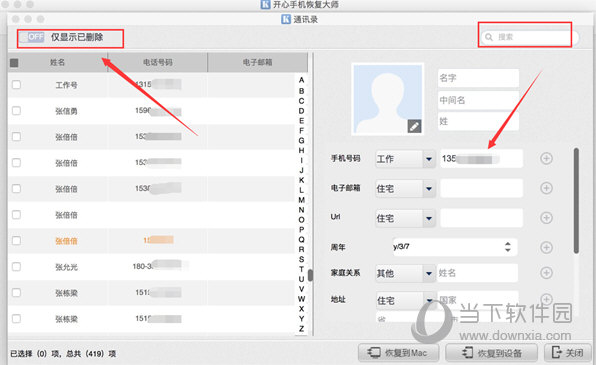Click the plus icon on the 周年 row
This screenshot has height=365, width=596.
click(x=547, y=248)
